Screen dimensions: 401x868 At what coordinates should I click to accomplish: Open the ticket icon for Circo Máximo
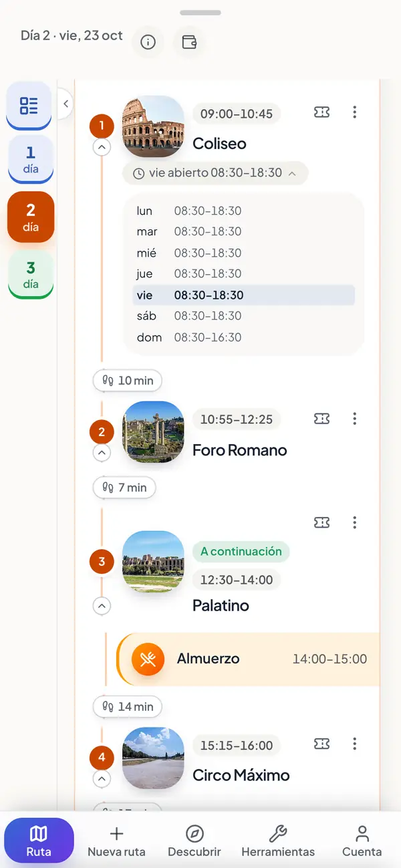(x=322, y=744)
